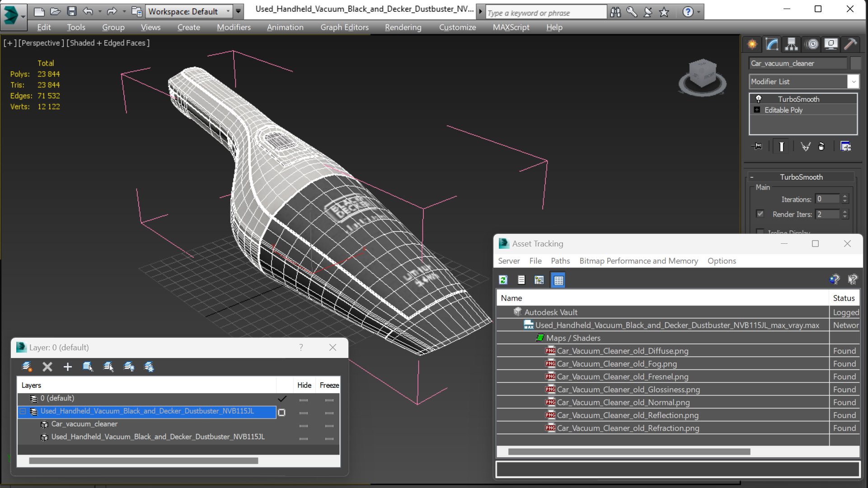The image size is (868, 488).
Task: Toggle current-layer box for Used_Handheld_Vacuum layer
Action: (282, 412)
